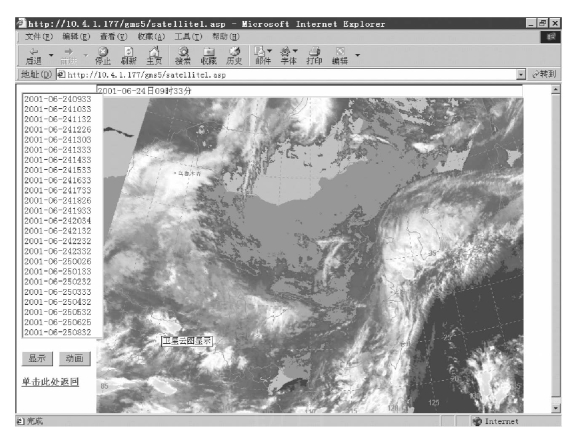
Task: Click the Back (后退) toolbar icon
Action: (x=34, y=56)
